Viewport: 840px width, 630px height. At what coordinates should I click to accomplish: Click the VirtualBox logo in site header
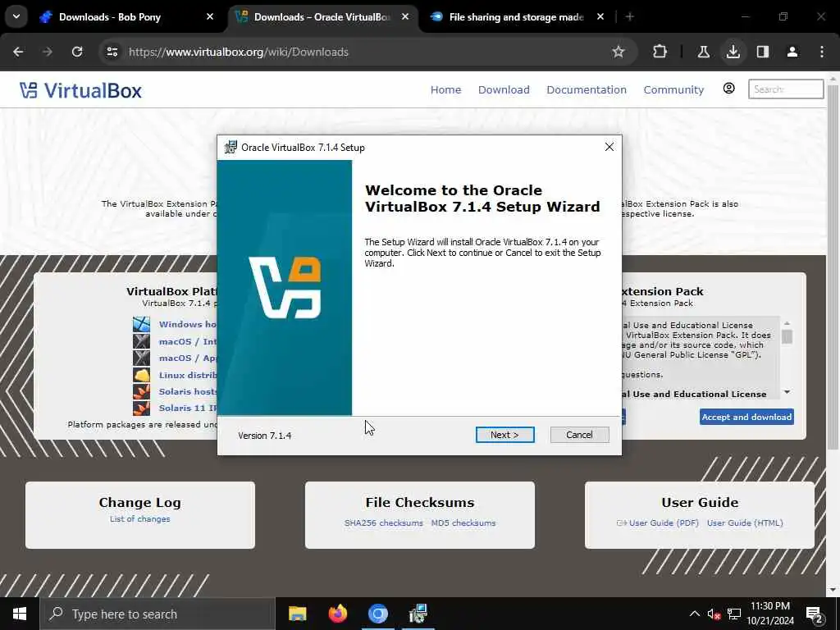(80, 90)
